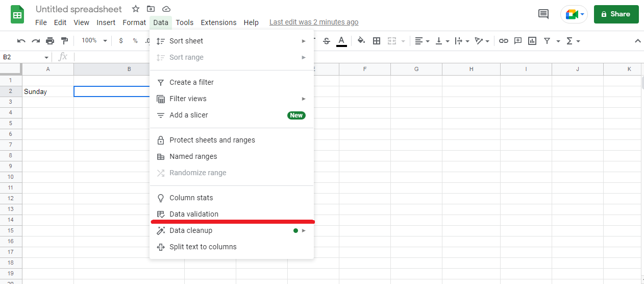Open the Help menu

click(x=251, y=22)
